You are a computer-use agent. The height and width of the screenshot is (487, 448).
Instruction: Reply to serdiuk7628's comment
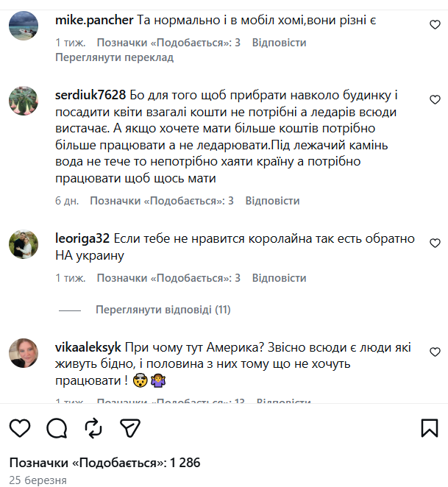point(272,201)
